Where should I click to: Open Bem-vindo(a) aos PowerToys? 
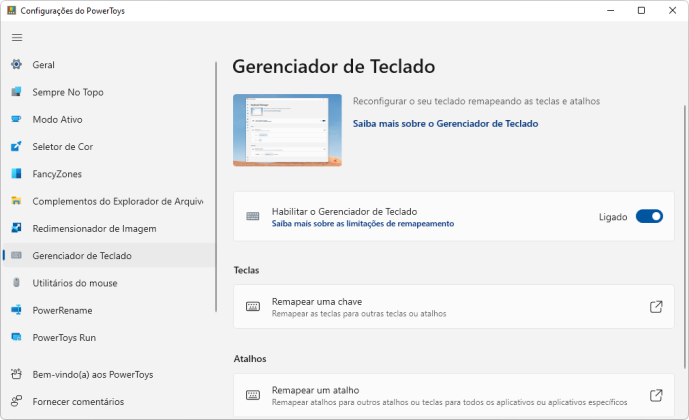(x=109, y=374)
